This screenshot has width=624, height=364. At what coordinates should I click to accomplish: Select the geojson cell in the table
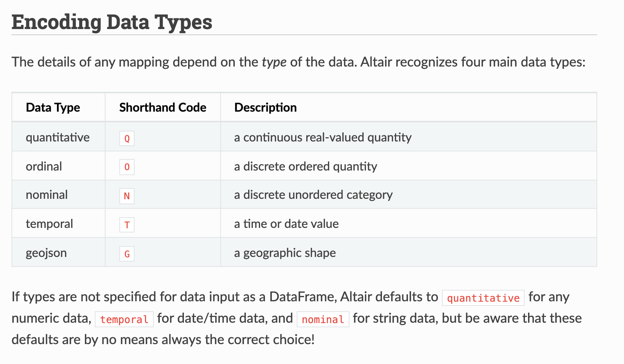(46, 253)
